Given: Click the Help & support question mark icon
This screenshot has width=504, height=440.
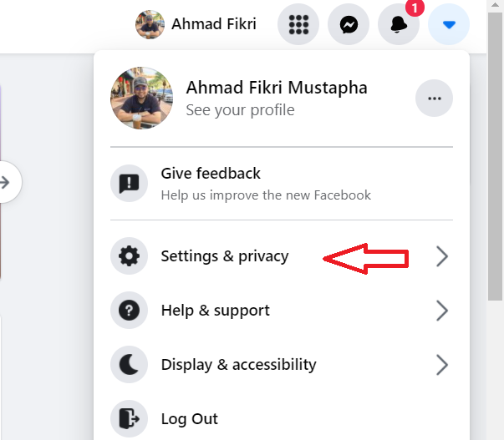Looking at the screenshot, I should [129, 311].
